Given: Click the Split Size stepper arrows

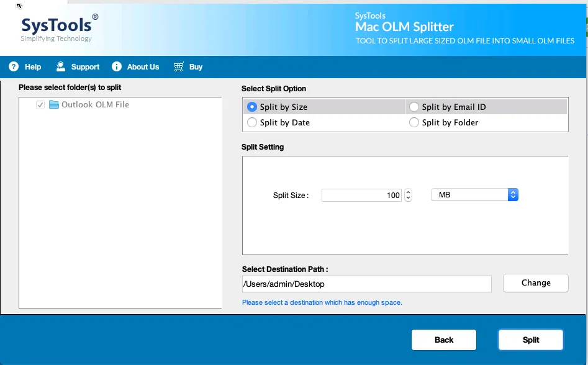Looking at the screenshot, I should pos(409,195).
